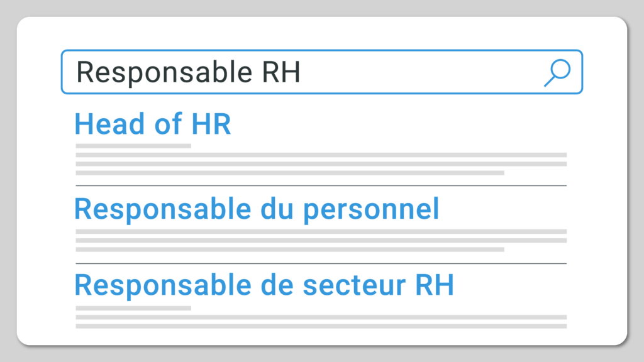Open the "Head of HR" result
Screen dimensions: 644x362
(153, 124)
